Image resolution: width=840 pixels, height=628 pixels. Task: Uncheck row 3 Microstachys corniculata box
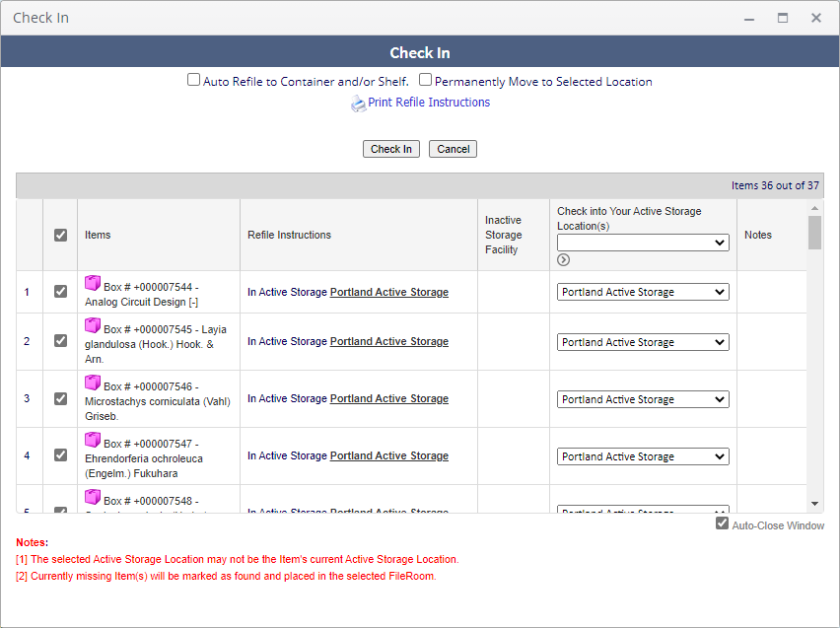[x=60, y=398]
